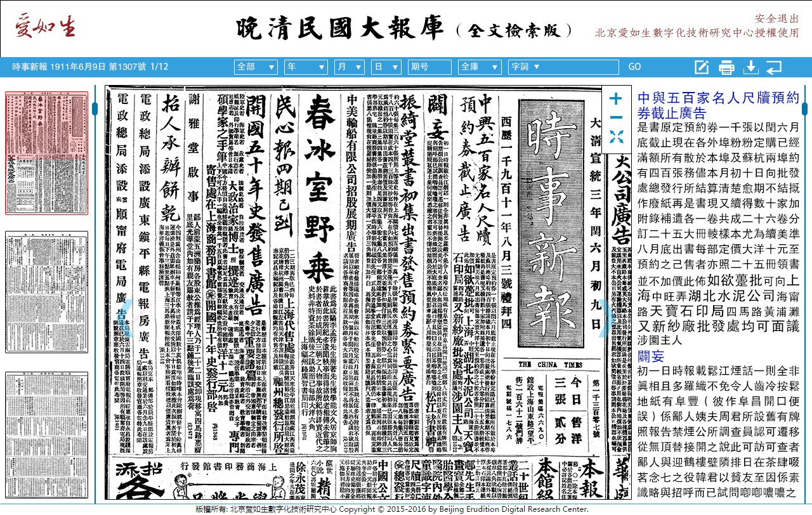This screenshot has height=515, width=812.
Task: Open the 全部 dropdown filter
Action: click(256, 67)
